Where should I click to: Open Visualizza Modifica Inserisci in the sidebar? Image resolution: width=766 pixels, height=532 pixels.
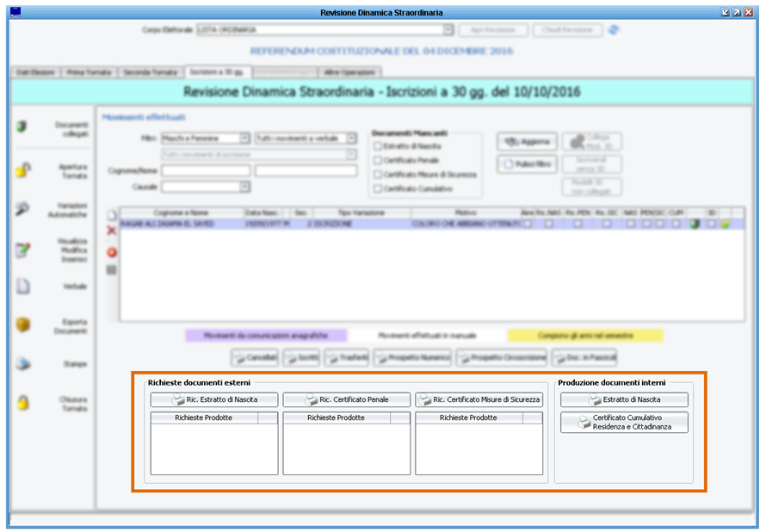point(53,250)
